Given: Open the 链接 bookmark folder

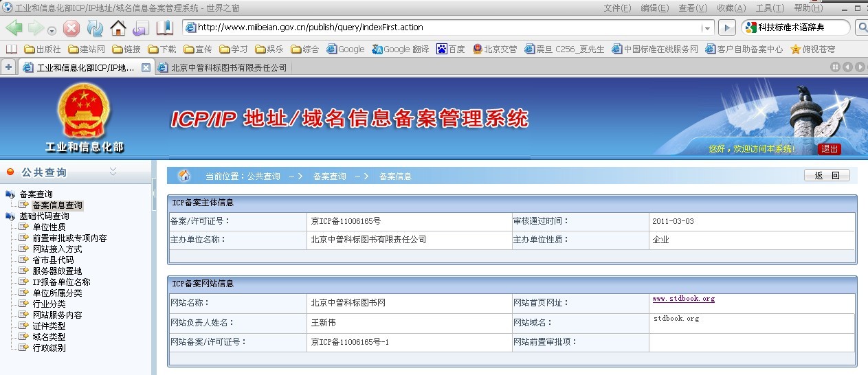Looking at the screenshot, I should [126, 49].
